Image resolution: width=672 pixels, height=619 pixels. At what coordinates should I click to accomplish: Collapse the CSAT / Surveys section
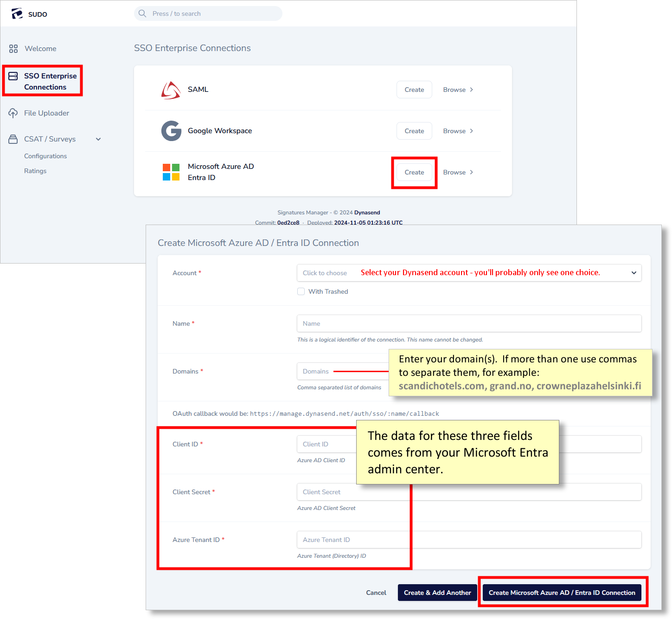pyautogui.click(x=98, y=139)
